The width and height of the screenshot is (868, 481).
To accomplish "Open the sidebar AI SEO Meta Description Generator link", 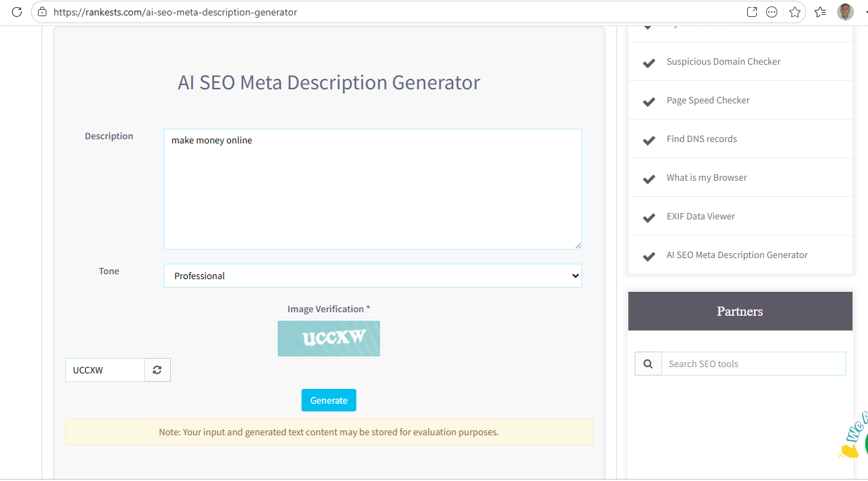I will pos(737,255).
